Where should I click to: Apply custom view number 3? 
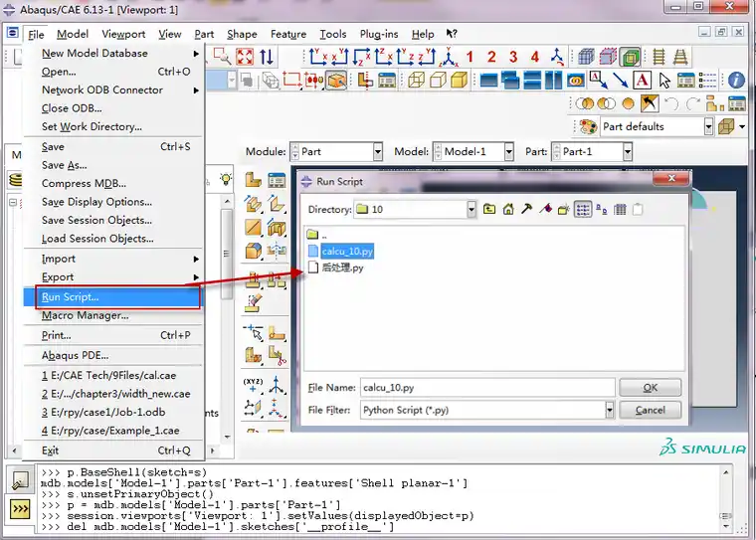point(513,57)
